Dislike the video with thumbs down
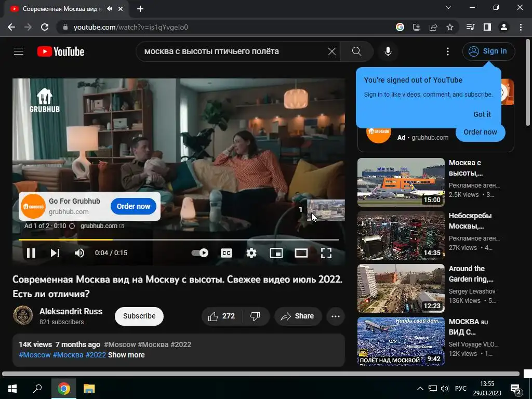The image size is (532, 399). pos(256,316)
